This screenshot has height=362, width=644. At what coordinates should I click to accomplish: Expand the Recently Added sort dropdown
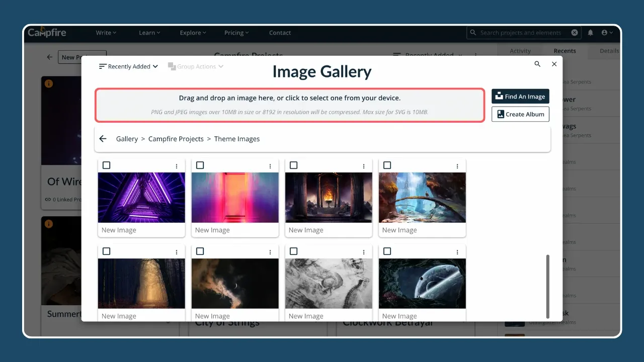click(129, 66)
